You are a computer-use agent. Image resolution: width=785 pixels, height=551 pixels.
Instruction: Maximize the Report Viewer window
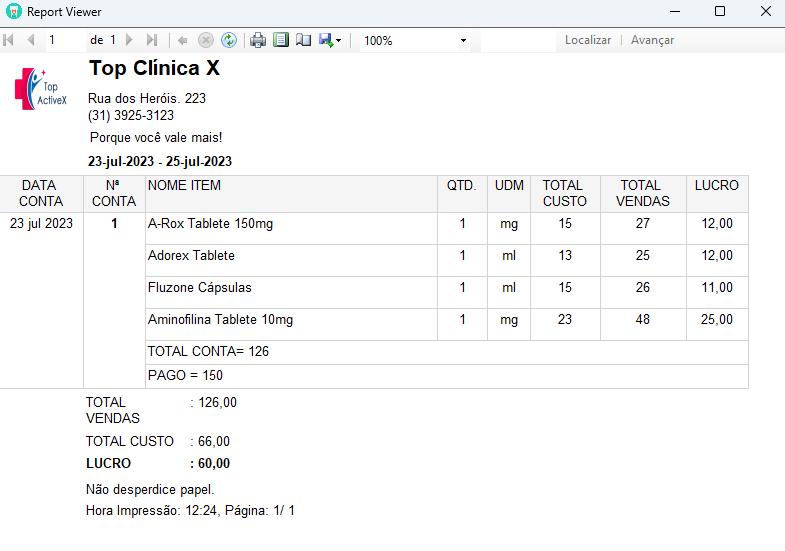click(x=720, y=11)
